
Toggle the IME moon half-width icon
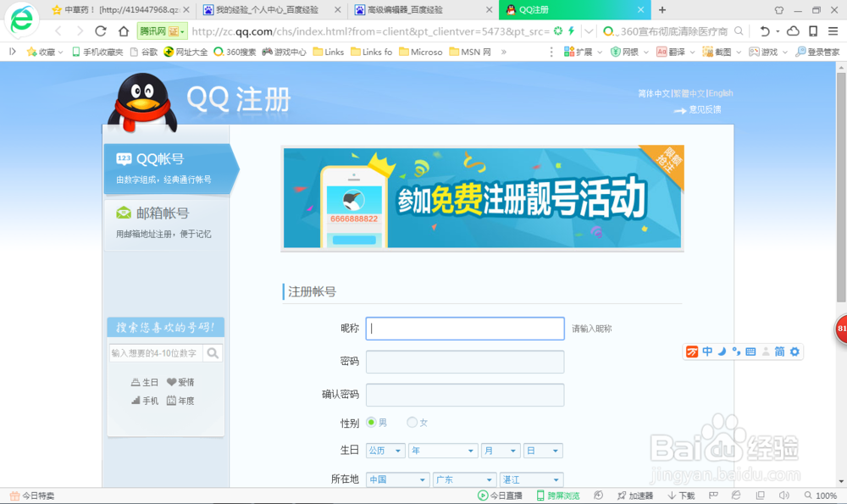click(x=722, y=352)
